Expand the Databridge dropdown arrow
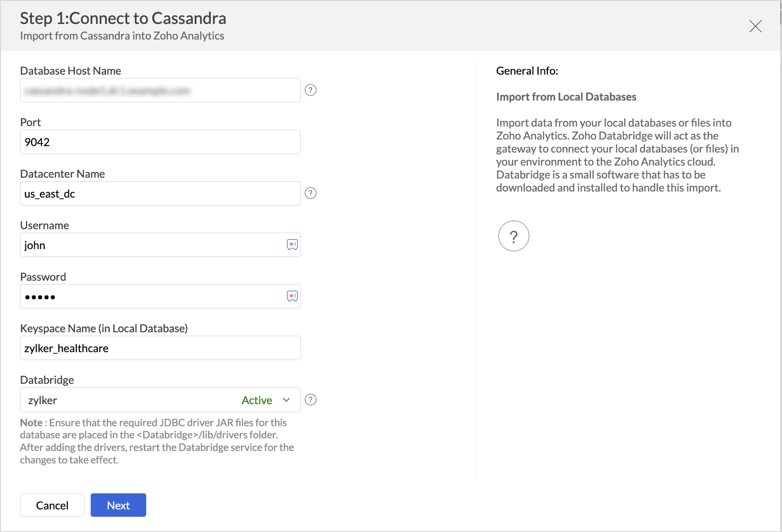 click(x=286, y=400)
